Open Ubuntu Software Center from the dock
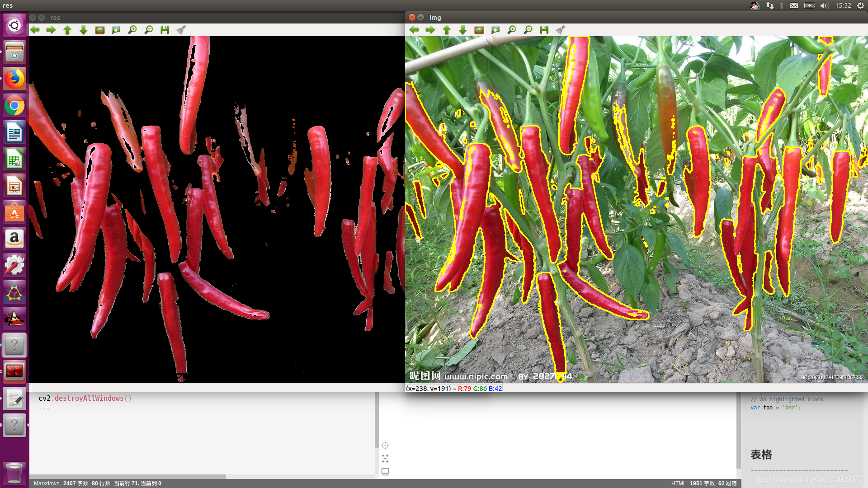 pyautogui.click(x=14, y=212)
